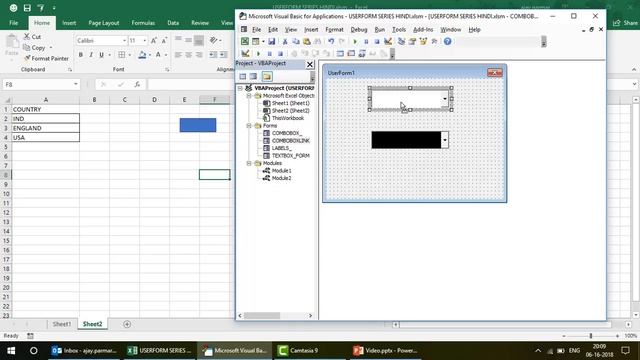Screen dimensions: 640x360
Task: Open Locals Window from Debug toolbar
Action: (340, 53)
